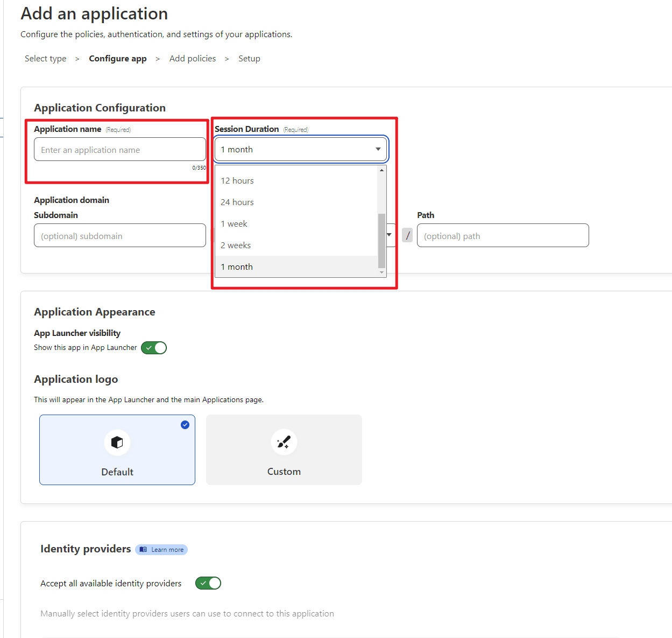Click the cube icon on Default logo card
This screenshot has height=638, width=672.
[x=117, y=442]
